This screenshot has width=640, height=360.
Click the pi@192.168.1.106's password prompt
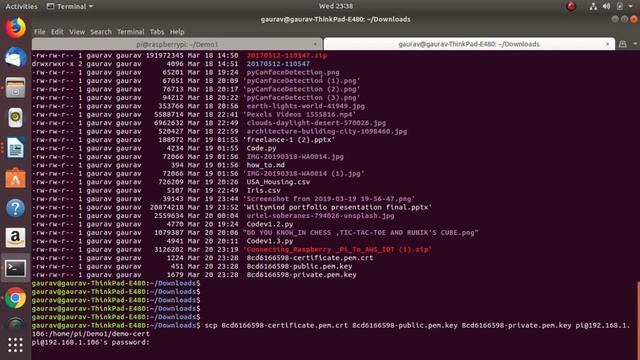tap(91, 342)
